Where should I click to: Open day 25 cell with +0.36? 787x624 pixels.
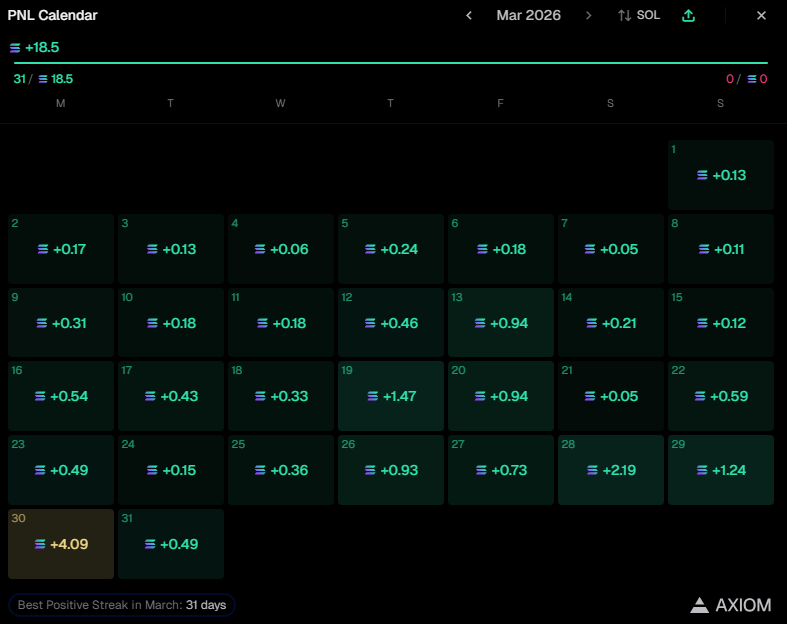point(281,470)
